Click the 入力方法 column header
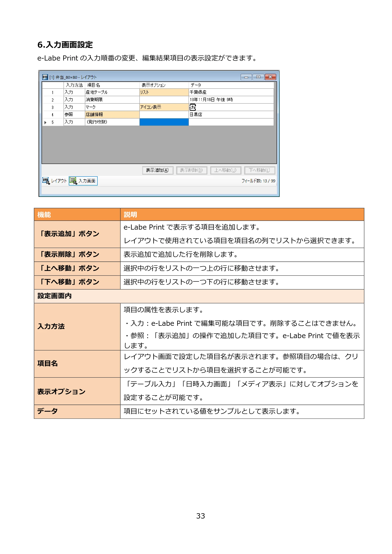This screenshot has height=554, width=392. [x=74, y=85]
